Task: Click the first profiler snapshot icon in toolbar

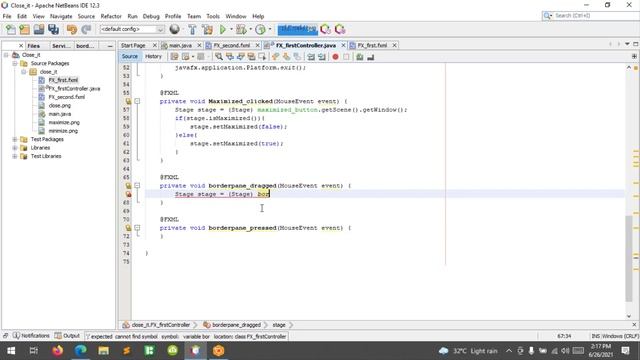Action: click(x=325, y=29)
